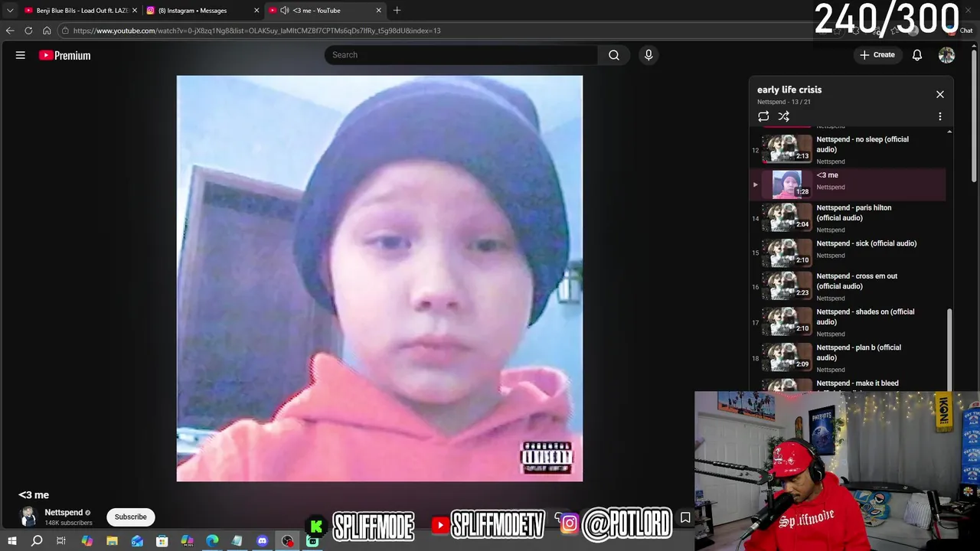Click the <3 me thumbnail in the playlist
This screenshot has width=980, height=551.
787,184
